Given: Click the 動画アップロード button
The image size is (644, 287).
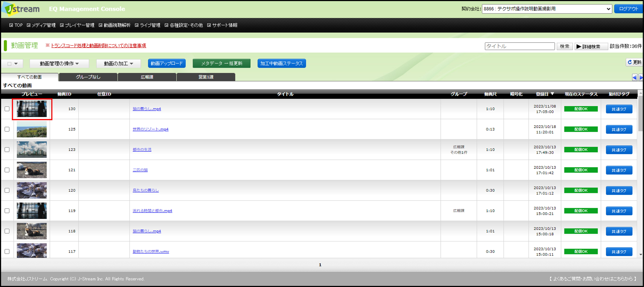Looking at the screenshot, I should point(167,63).
